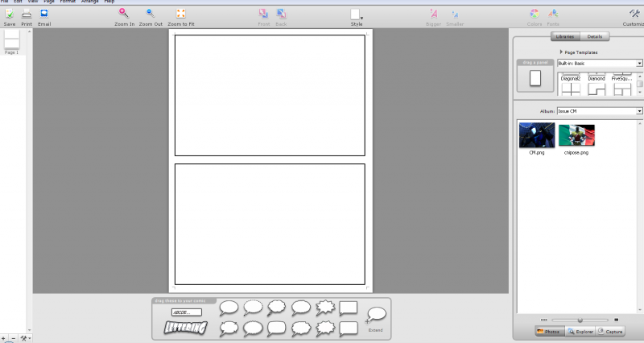Click the large-thumbnail icon right of the size slider

coord(616,320)
